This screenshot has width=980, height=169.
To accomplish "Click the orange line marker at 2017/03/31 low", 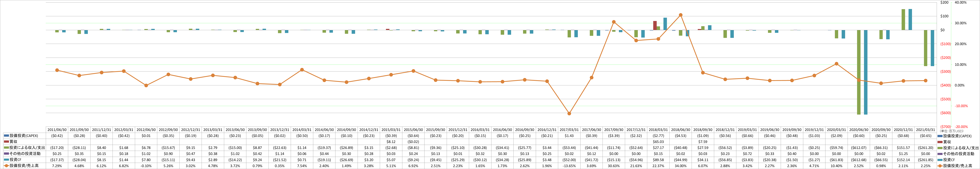I will (x=569, y=114).
